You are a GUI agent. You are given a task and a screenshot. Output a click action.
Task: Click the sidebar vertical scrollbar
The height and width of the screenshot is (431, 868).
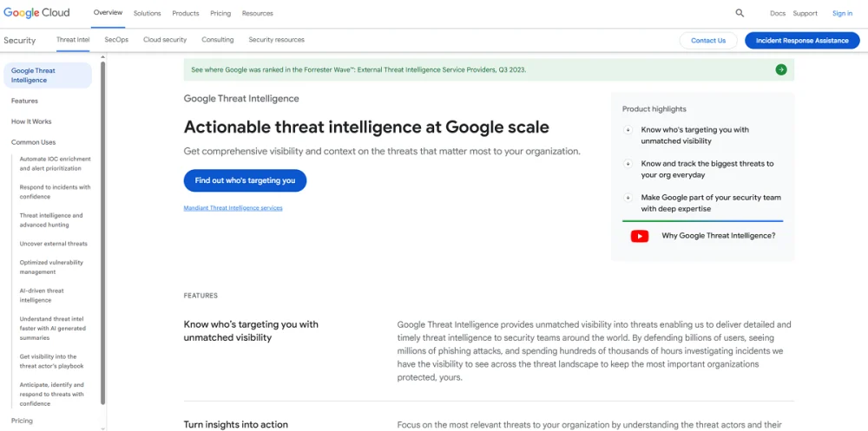103,232
